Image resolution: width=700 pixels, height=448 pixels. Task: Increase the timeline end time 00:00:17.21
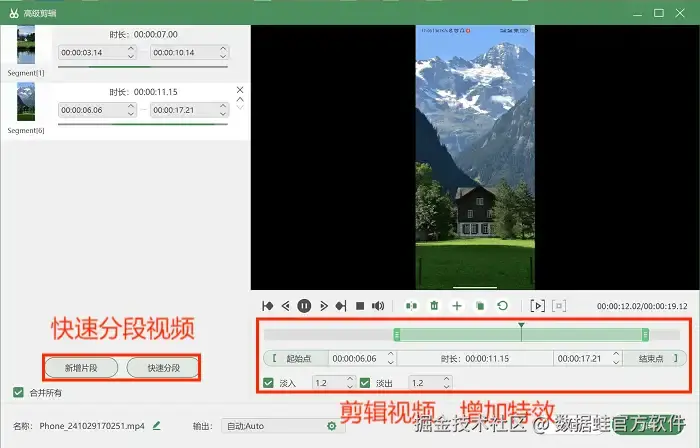click(616, 354)
